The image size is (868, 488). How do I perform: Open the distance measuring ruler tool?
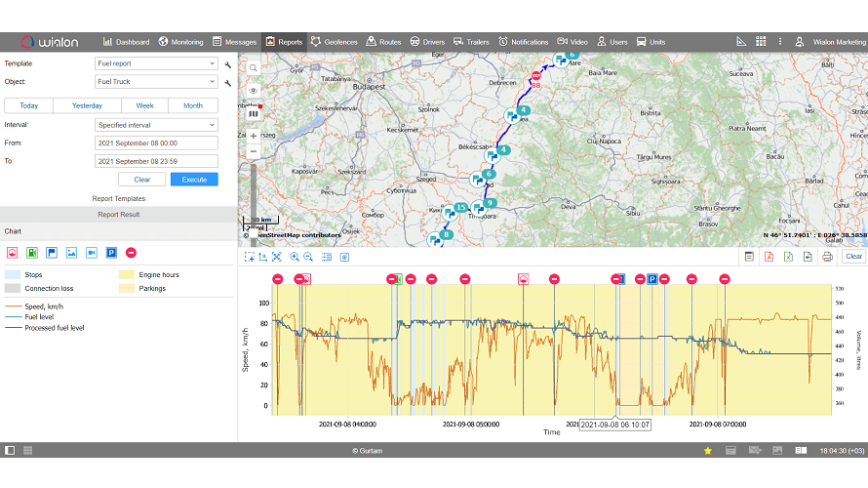click(x=740, y=42)
